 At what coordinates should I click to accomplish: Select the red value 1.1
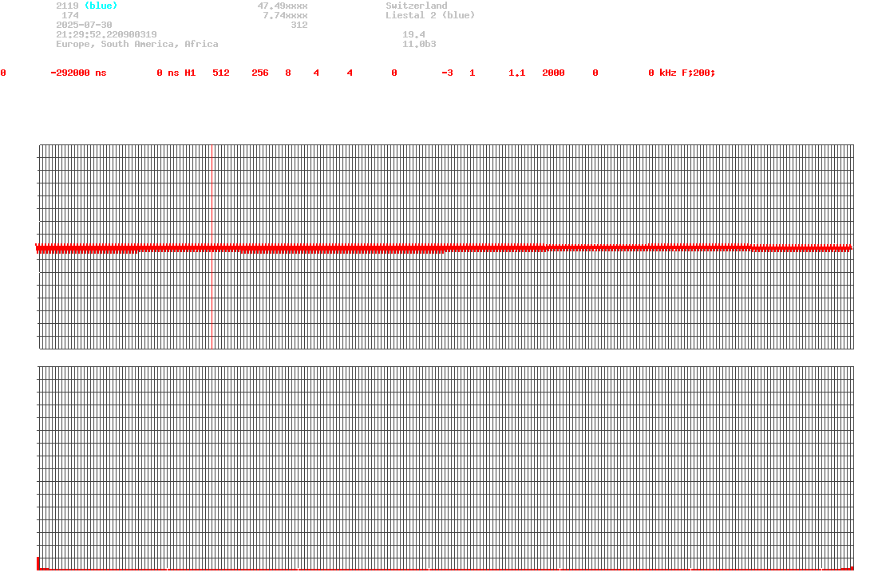point(516,73)
